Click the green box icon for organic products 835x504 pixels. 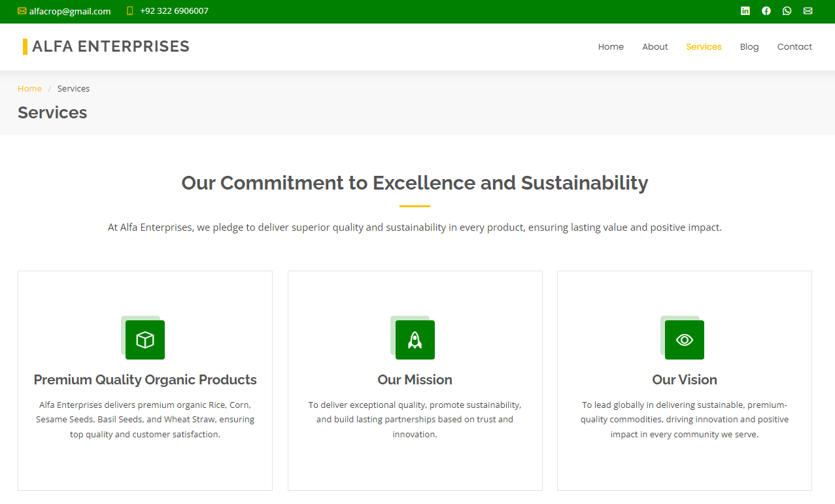point(145,340)
